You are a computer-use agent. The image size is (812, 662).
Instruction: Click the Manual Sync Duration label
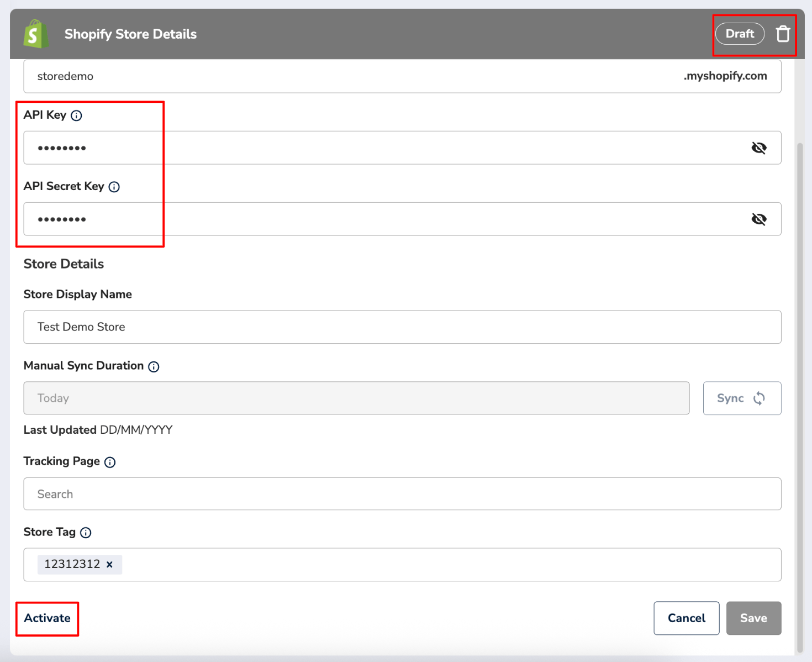pos(83,366)
